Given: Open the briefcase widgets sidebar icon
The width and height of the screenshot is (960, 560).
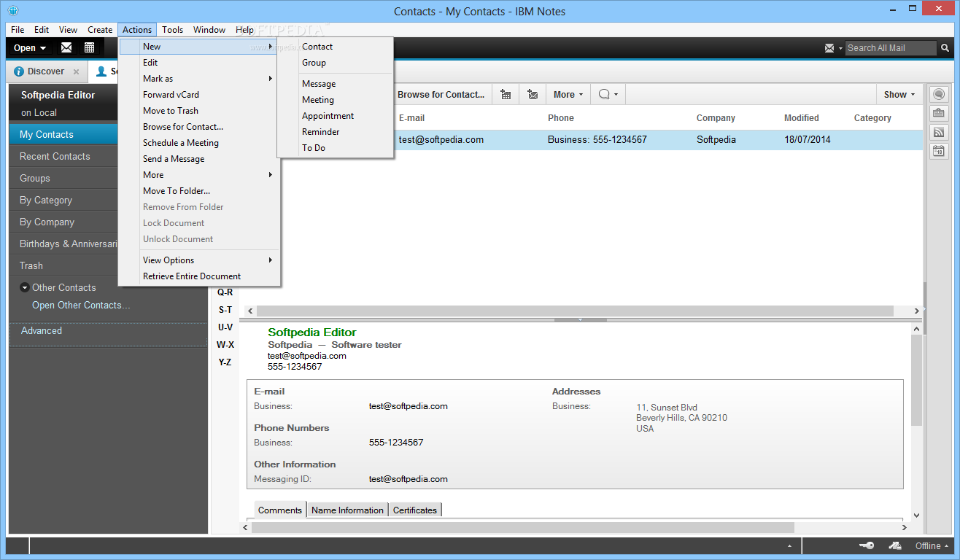Looking at the screenshot, I should (938, 113).
